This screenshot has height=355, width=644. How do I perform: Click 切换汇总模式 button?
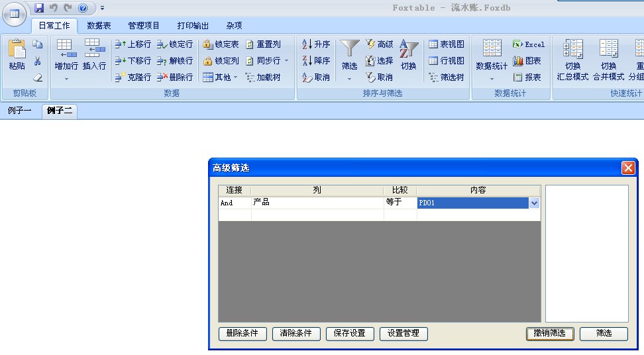[572, 60]
